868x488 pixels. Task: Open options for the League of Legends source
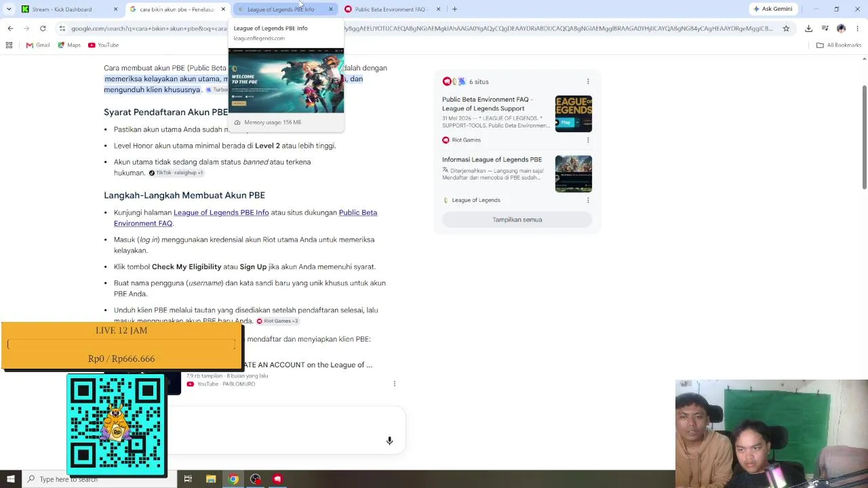pos(588,200)
